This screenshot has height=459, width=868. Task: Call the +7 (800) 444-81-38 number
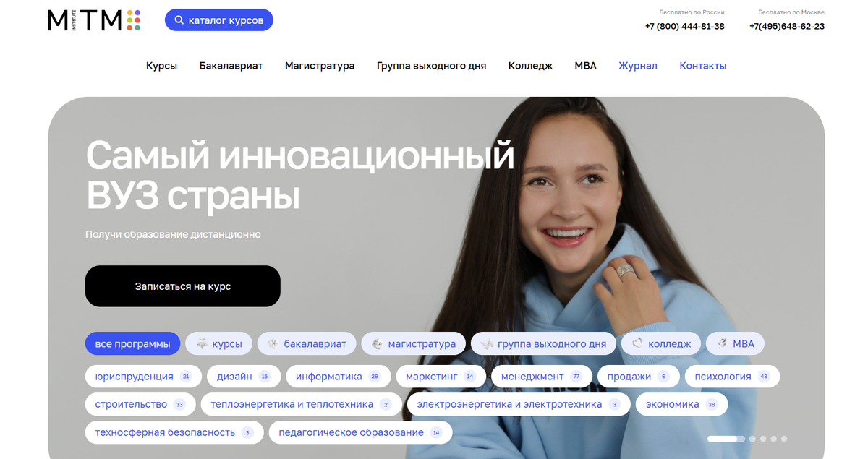tap(685, 27)
